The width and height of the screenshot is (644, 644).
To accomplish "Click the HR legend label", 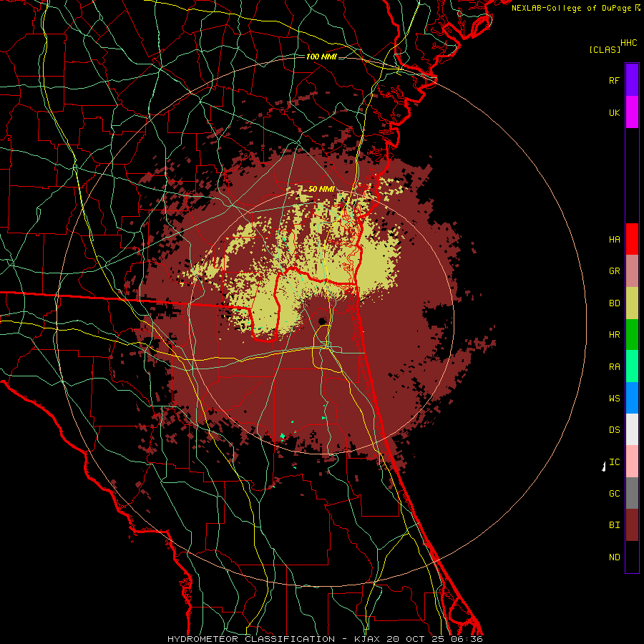I will [x=614, y=335].
